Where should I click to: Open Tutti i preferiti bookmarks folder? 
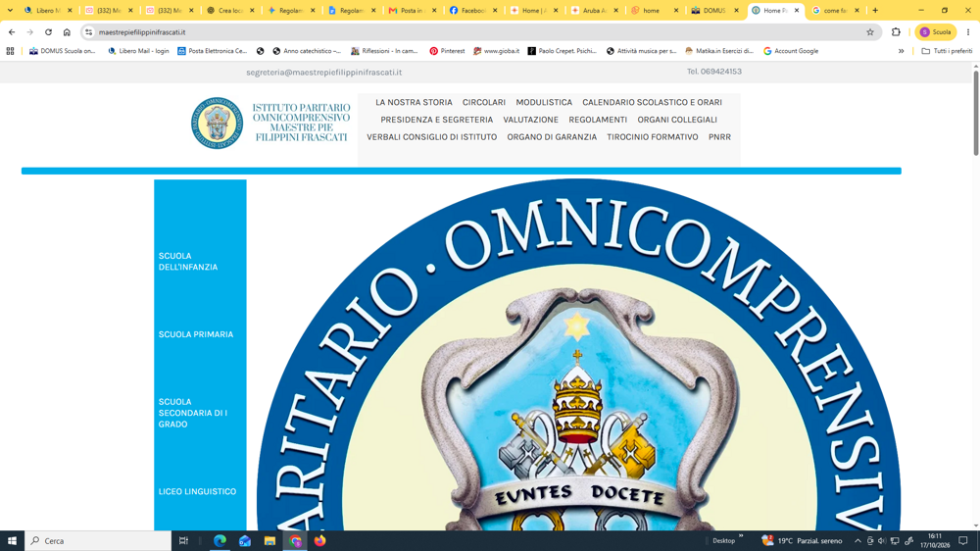[x=947, y=51]
